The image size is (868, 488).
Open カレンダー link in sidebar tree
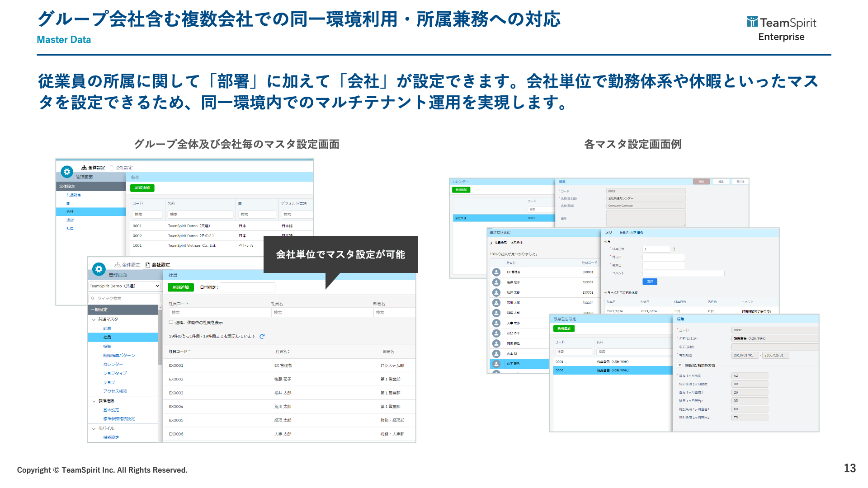point(113,364)
